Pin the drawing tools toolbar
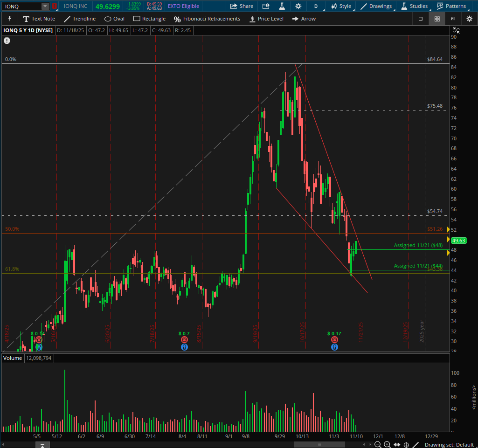478x448 pixels. coord(9,19)
